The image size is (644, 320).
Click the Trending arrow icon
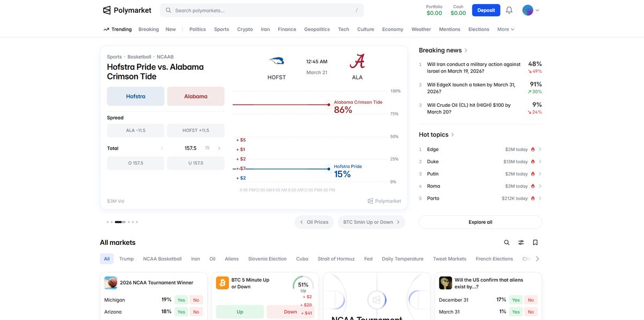pyautogui.click(x=106, y=30)
